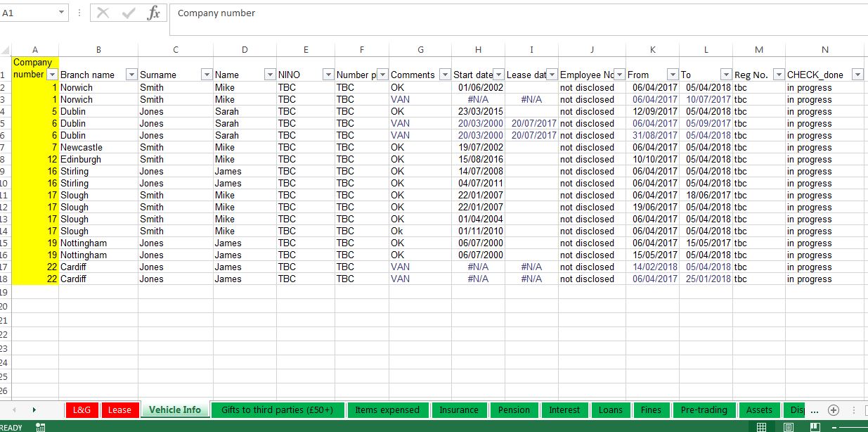Click the blue 14/02/2018 date link
The width and height of the screenshot is (868, 432).
654,267
